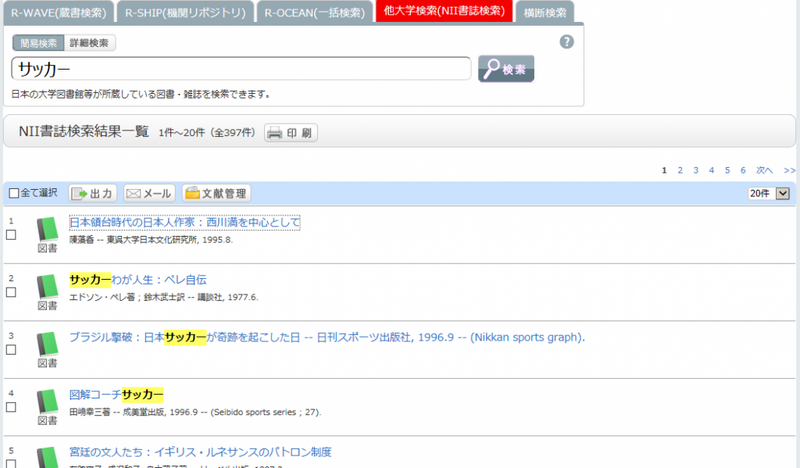The width and height of the screenshot is (800, 468).
Task: Click the printer print button
Action: [290, 132]
